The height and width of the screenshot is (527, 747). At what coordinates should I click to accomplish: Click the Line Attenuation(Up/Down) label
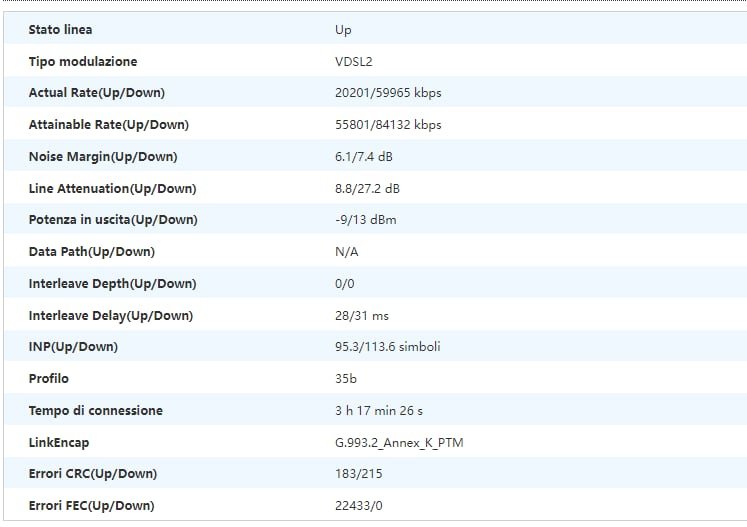click(112, 189)
